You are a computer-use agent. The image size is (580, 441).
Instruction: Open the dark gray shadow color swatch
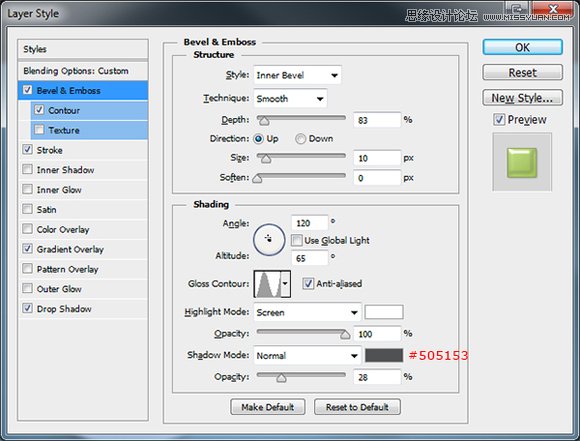384,355
